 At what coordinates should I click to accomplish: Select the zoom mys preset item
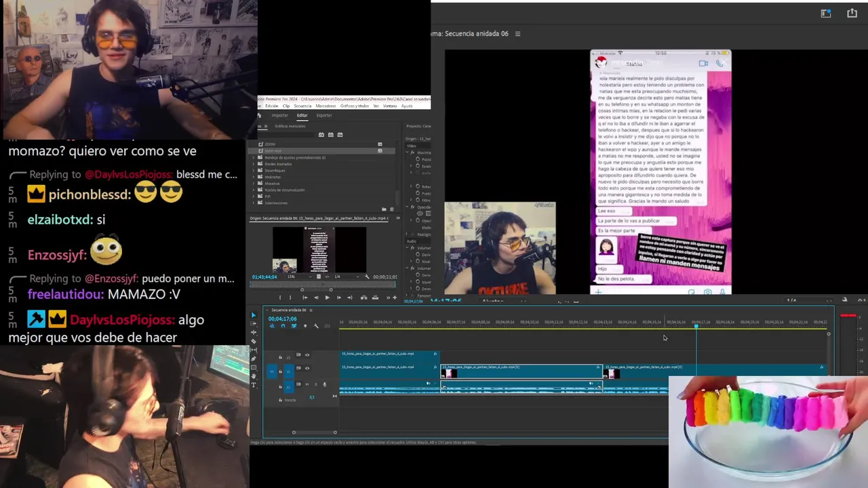coord(273,150)
